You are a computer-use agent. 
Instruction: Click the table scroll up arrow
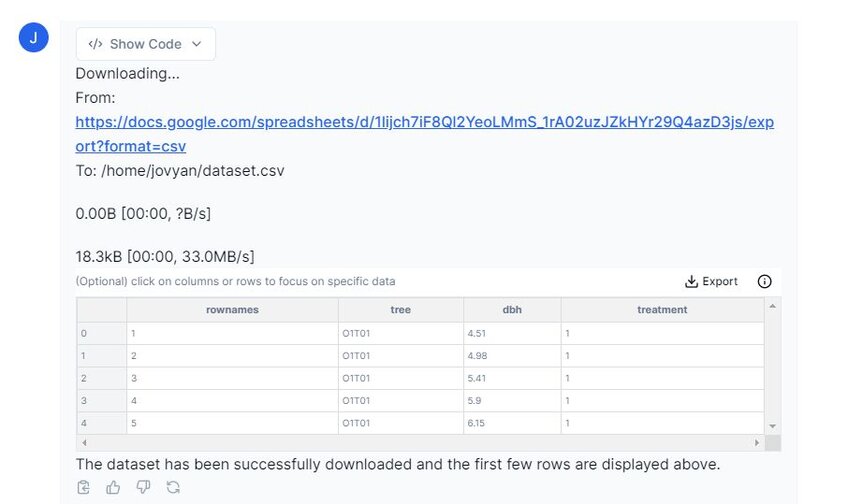(772, 306)
